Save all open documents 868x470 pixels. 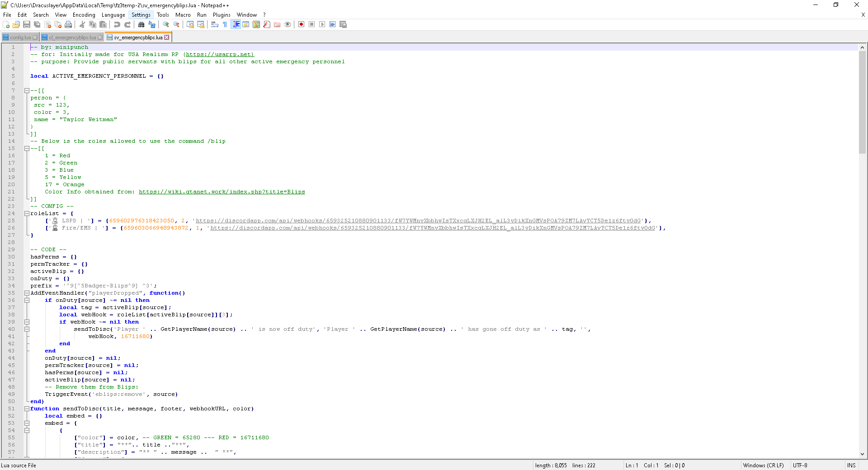tap(38, 24)
